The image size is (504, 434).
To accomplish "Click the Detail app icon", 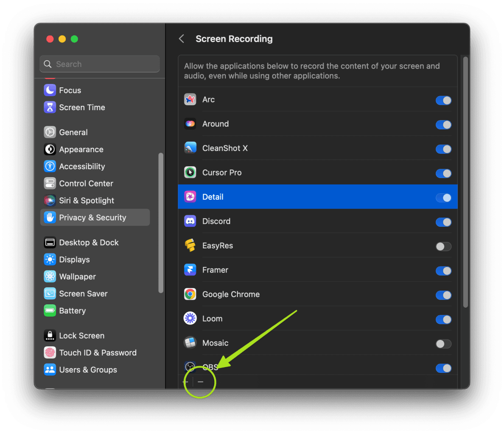I will 190,197.
